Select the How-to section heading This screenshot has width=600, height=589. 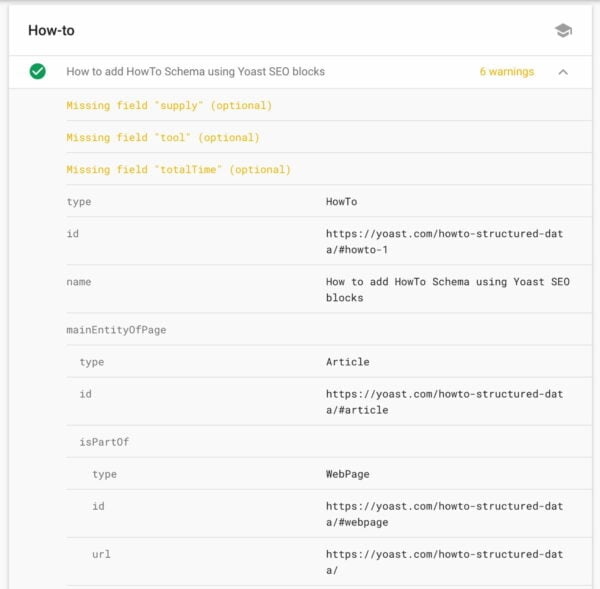(51, 31)
